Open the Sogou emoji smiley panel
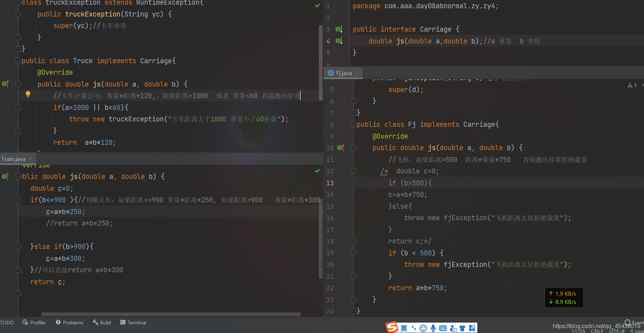 [x=423, y=328]
